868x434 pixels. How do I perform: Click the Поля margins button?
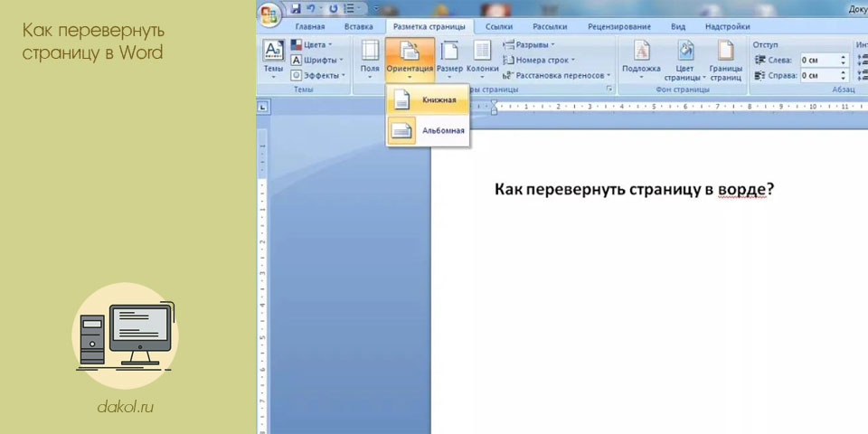370,60
